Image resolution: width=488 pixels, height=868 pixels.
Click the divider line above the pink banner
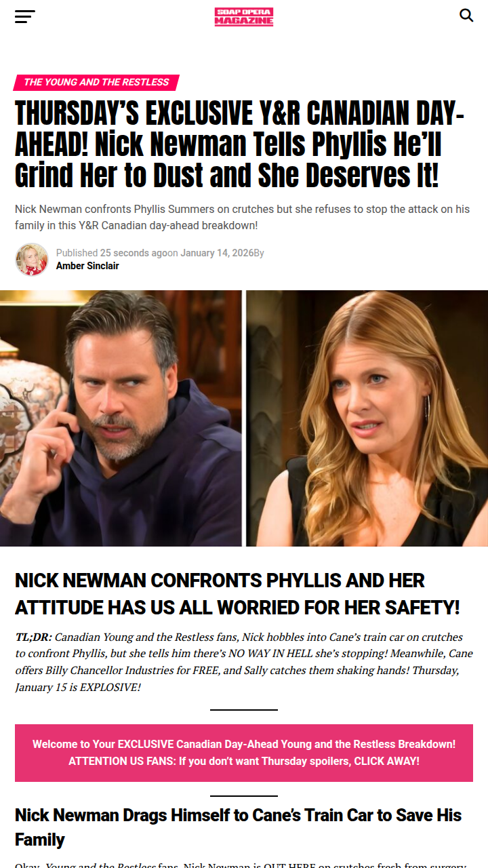click(244, 710)
